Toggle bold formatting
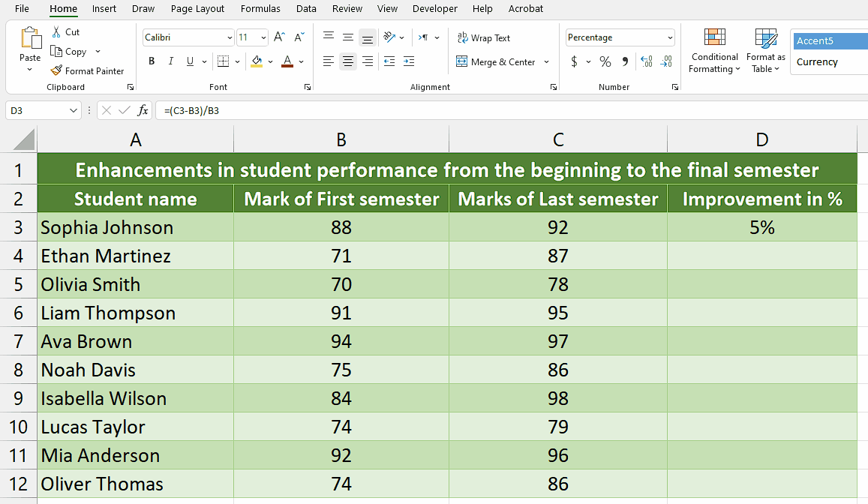The width and height of the screenshot is (868, 504). pyautogui.click(x=152, y=61)
